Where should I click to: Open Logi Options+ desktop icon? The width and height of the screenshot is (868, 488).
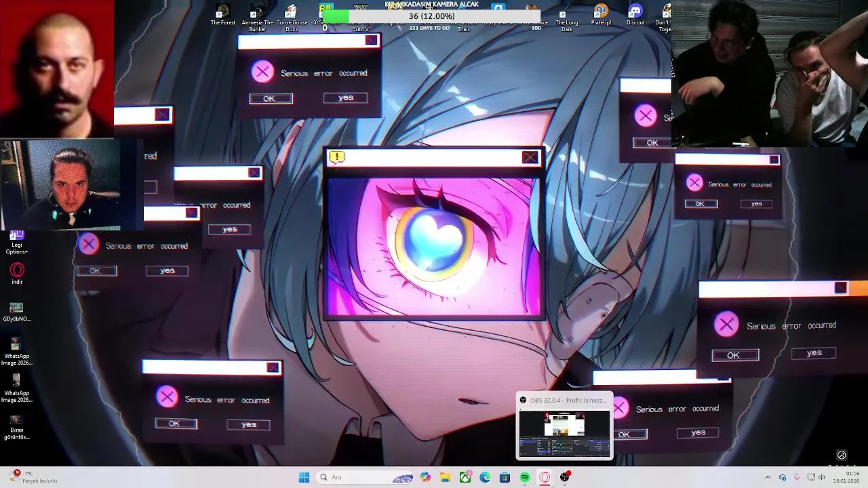coord(16,243)
